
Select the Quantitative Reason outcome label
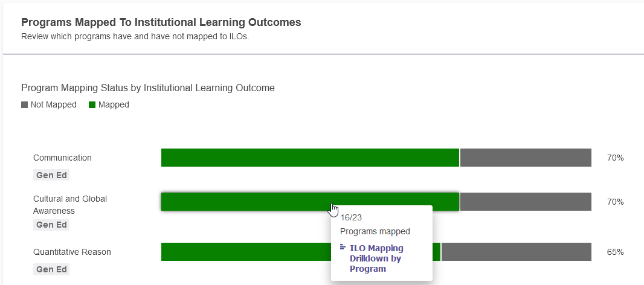72,252
